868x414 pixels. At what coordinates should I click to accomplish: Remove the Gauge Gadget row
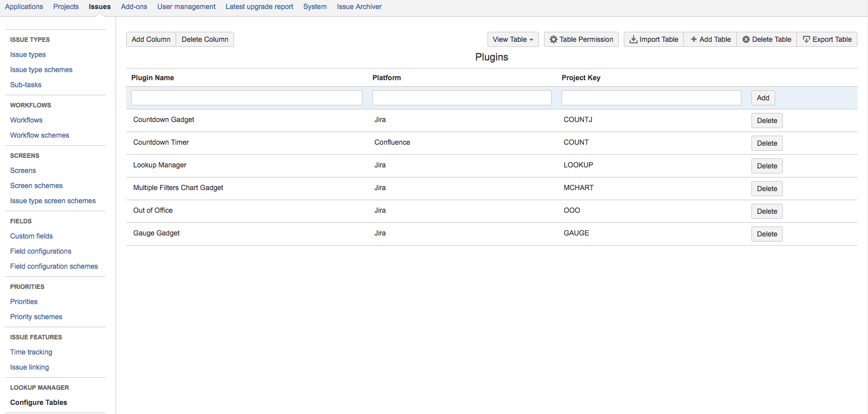(x=767, y=234)
